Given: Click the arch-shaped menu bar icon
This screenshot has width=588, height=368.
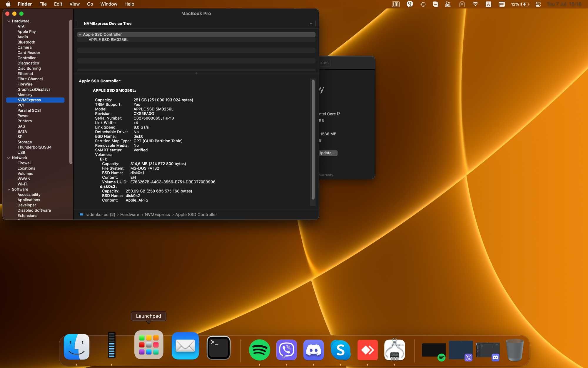Looking at the screenshot, I should (462, 4).
